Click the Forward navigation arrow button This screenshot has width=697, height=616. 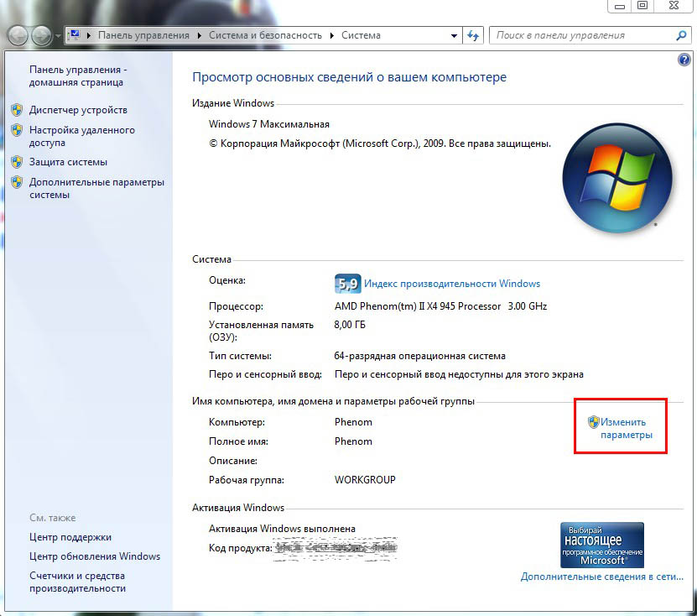click(x=42, y=36)
